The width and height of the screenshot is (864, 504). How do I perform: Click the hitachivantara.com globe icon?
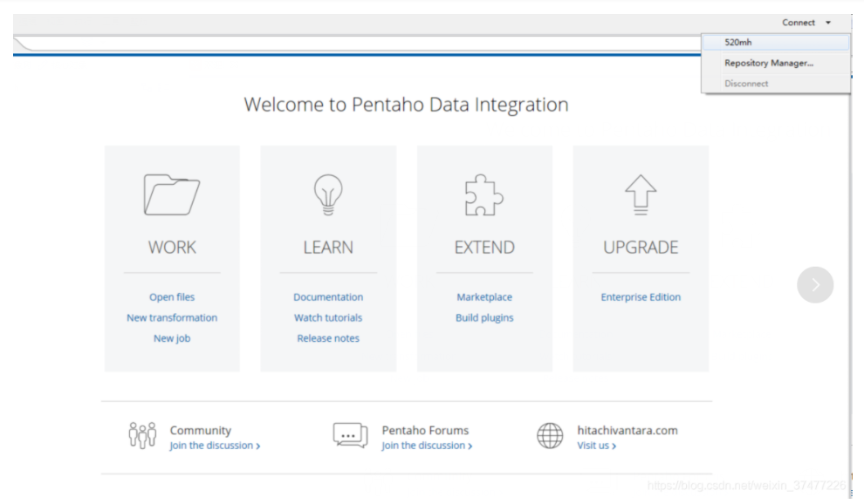coord(549,436)
